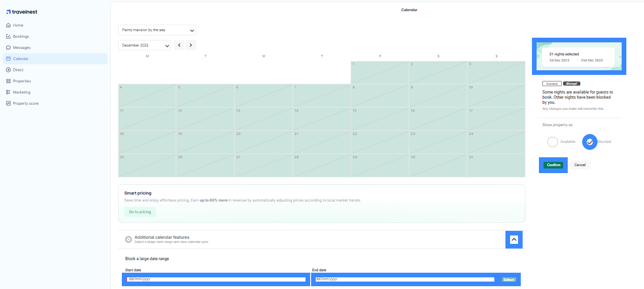The height and width of the screenshot is (289, 644).
Task: Click the travelnest logo
Action: pos(21,11)
